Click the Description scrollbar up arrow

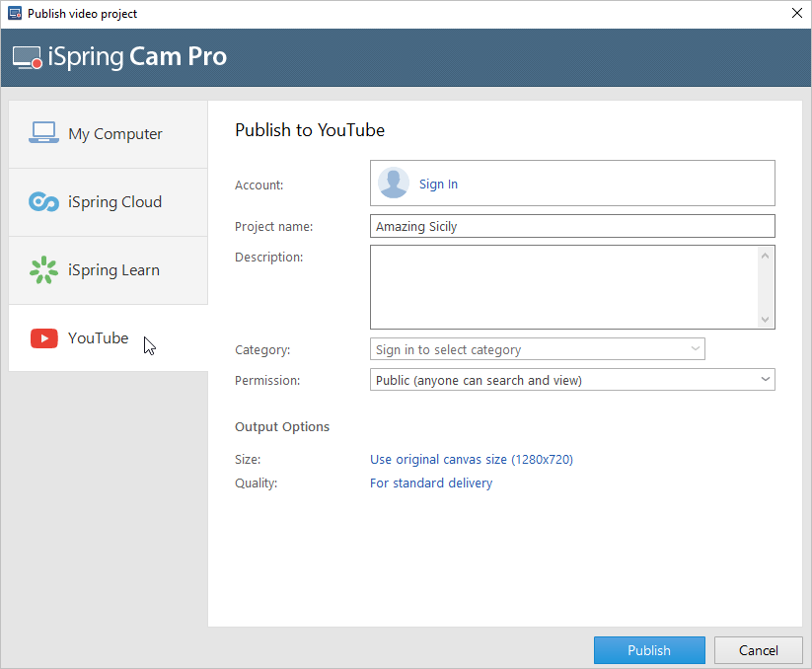coord(765,256)
